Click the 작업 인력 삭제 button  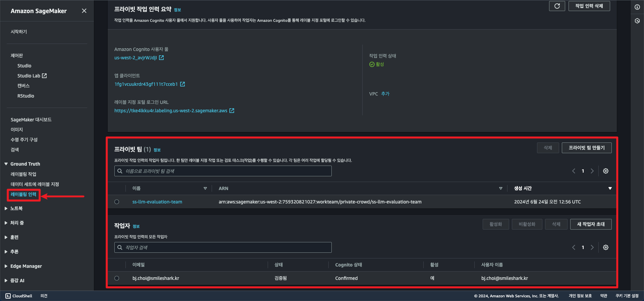(x=589, y=6)
